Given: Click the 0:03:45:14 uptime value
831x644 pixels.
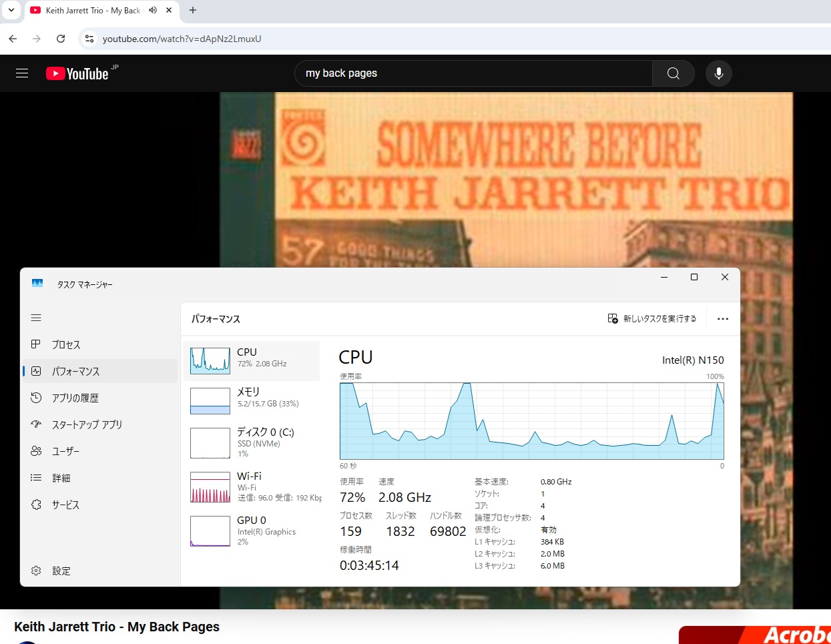Looking at the screenshot, I should tap(369, 565).
